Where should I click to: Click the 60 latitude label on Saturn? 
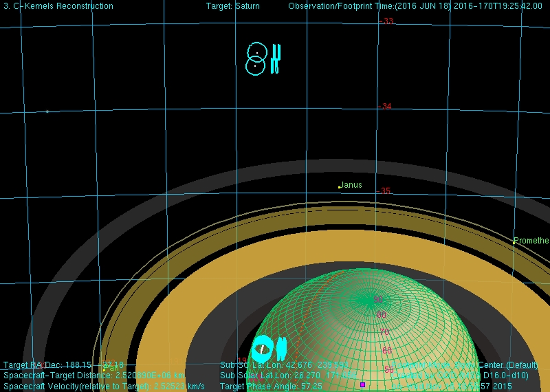pos(387,350)
